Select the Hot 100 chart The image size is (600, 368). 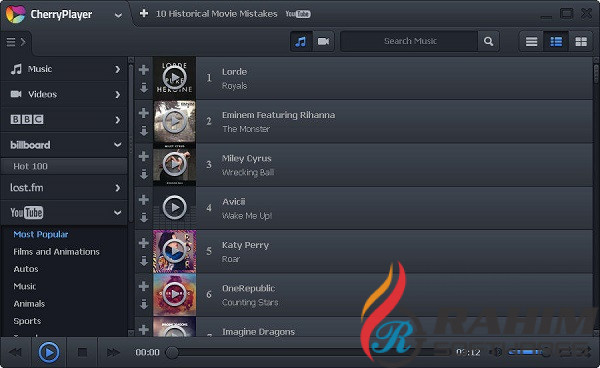[x=64, y=166]
